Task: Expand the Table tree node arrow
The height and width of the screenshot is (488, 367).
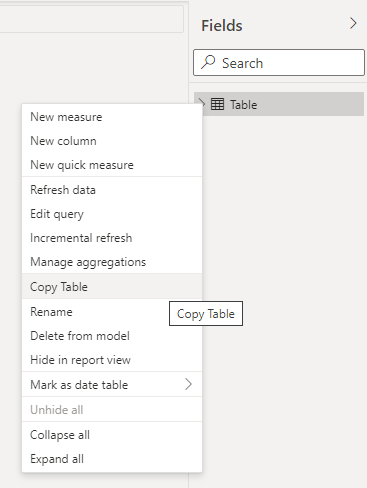Action: [x=201, y=102]
